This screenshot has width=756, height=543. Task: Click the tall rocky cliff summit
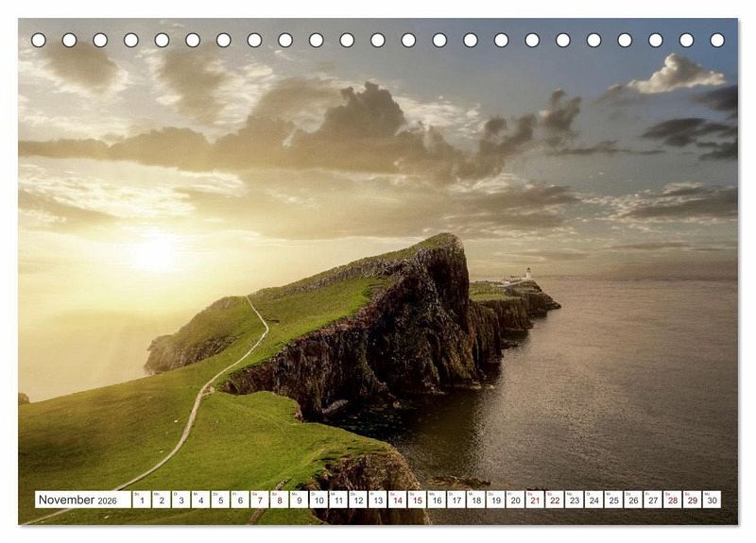[444, 243]
